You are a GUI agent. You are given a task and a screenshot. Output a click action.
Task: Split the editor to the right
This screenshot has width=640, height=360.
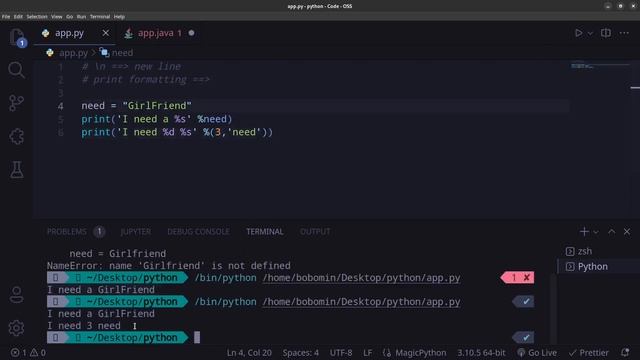606,33
